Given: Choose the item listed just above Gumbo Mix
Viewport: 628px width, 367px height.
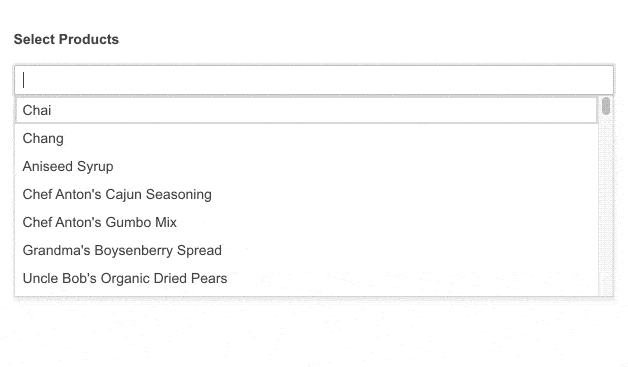Looking at the screenshot, I should [306, 194].
